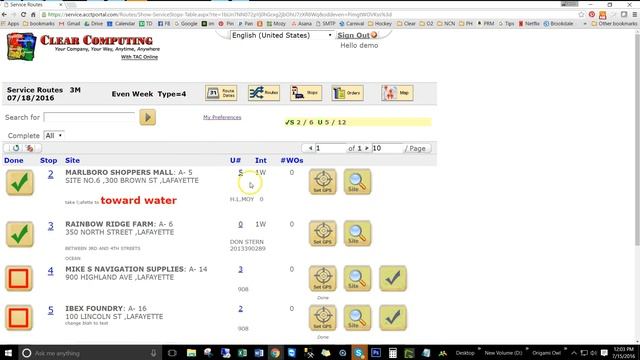
Task: Open the Clear bookmarks folder
Action: 406,24
